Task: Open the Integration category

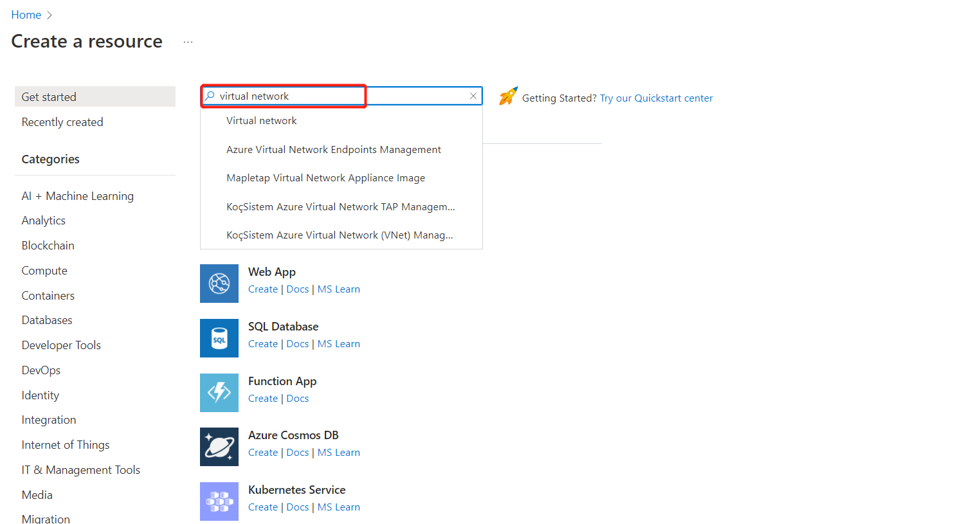Action: click(x=49, y=420)
